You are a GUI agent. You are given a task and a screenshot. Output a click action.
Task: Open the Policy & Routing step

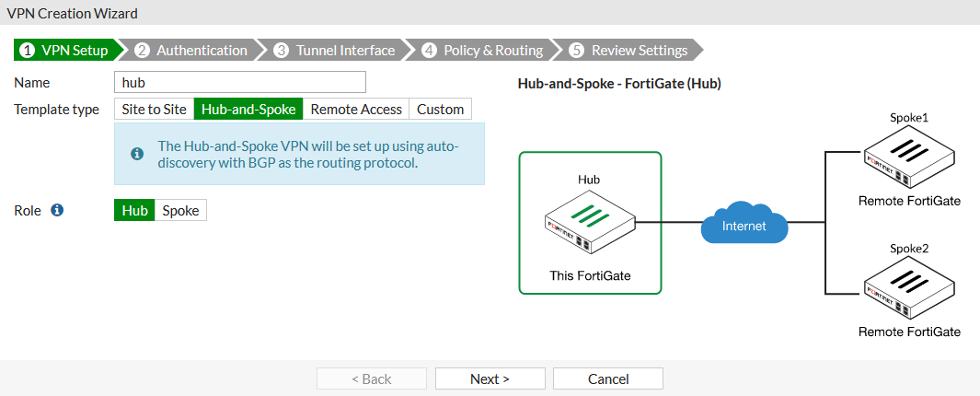(x=483, y=50)
